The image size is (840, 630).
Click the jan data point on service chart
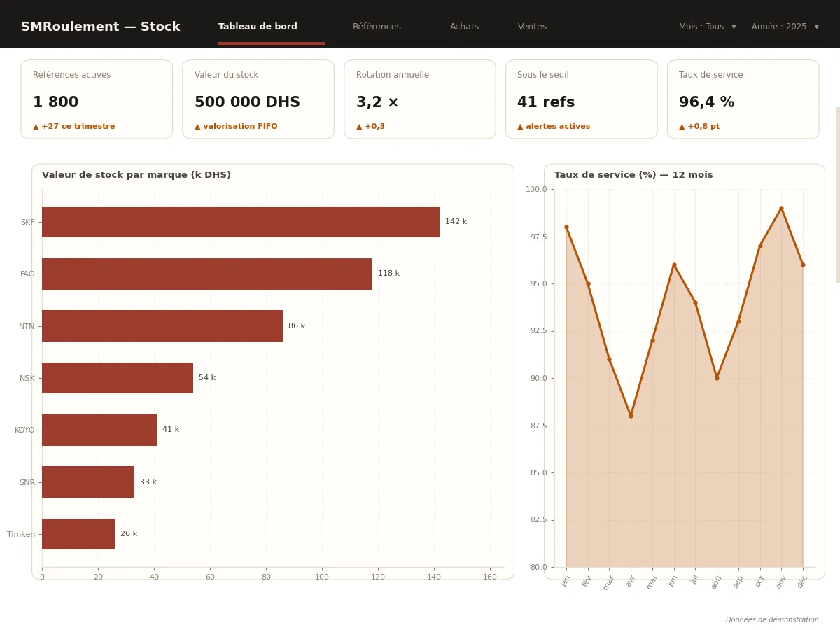pyautogui.click(x=566, y=227)
